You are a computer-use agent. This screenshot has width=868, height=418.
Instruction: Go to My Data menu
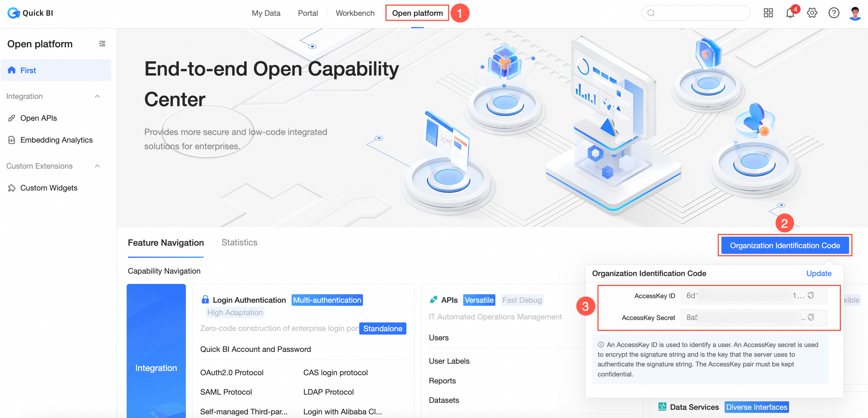pyautogui.click(x=266, y=13)
